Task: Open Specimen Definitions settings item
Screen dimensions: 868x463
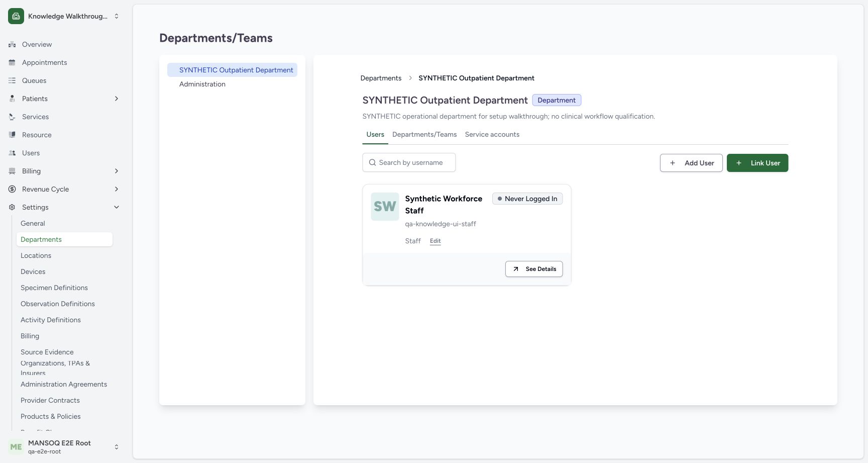Action: coord(64,288)
